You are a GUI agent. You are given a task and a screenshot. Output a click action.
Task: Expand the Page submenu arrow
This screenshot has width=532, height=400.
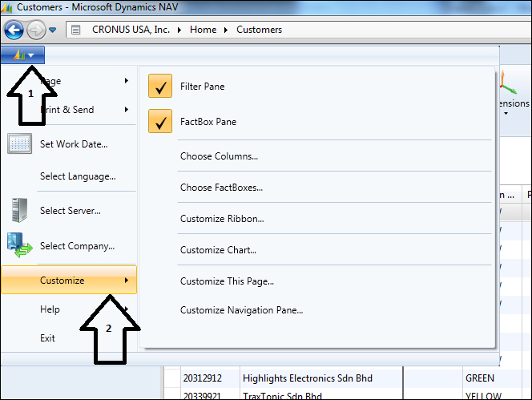(x=127, y=80)
